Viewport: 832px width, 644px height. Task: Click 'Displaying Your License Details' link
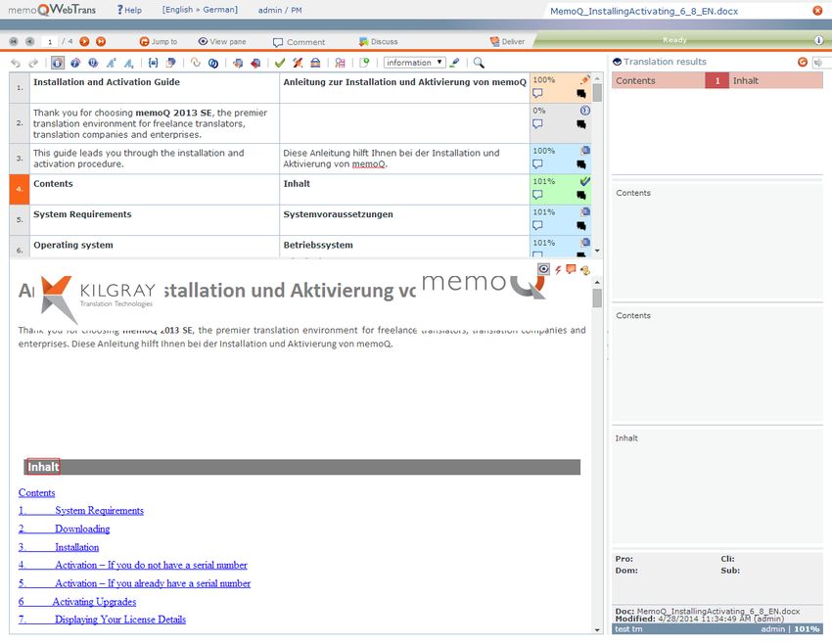(103, 620)
